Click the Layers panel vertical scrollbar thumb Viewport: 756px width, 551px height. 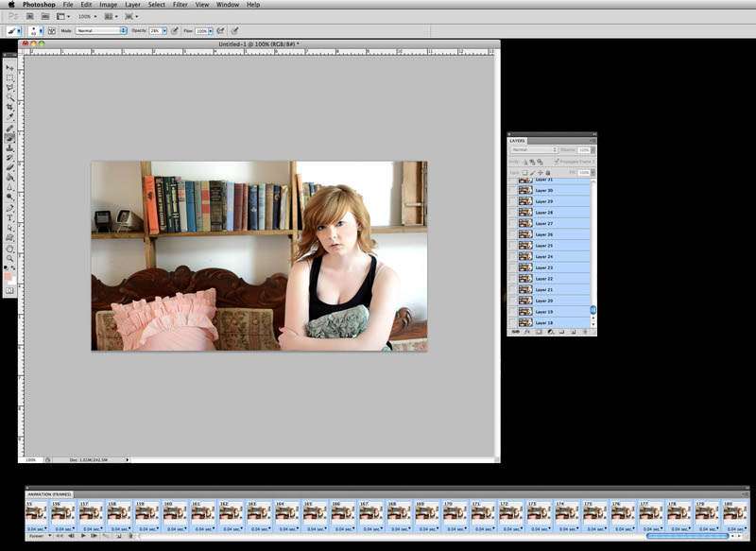593,310
